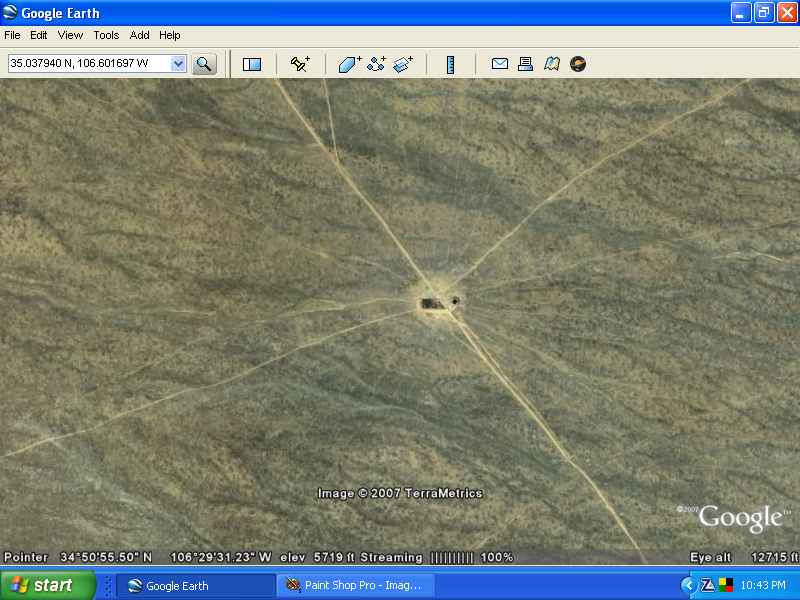Open the Edit menu

(38, 35)
